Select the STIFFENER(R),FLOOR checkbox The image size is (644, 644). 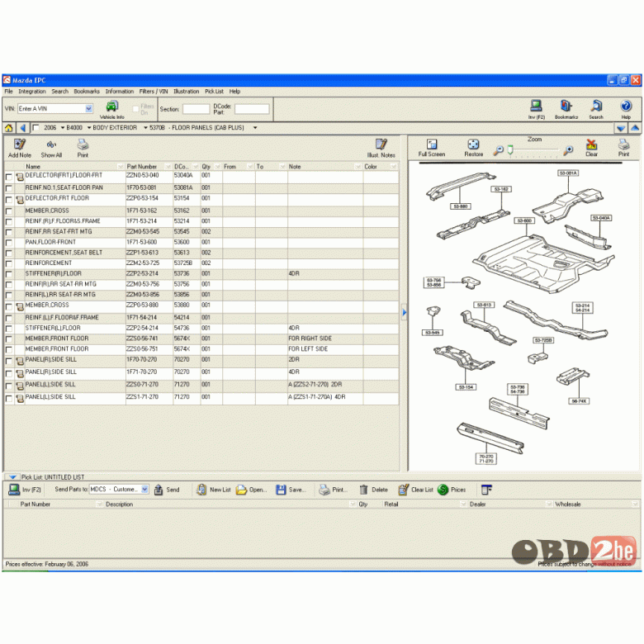(x=8, y=274)
